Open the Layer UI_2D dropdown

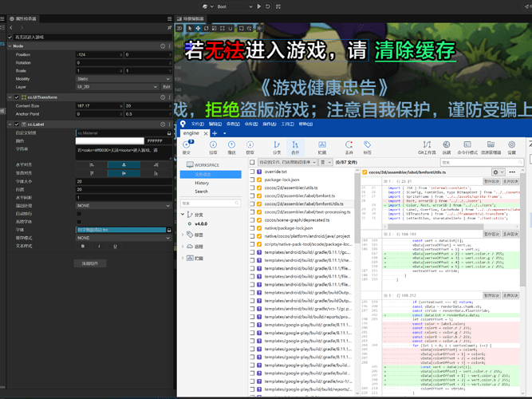click(117, 87)
